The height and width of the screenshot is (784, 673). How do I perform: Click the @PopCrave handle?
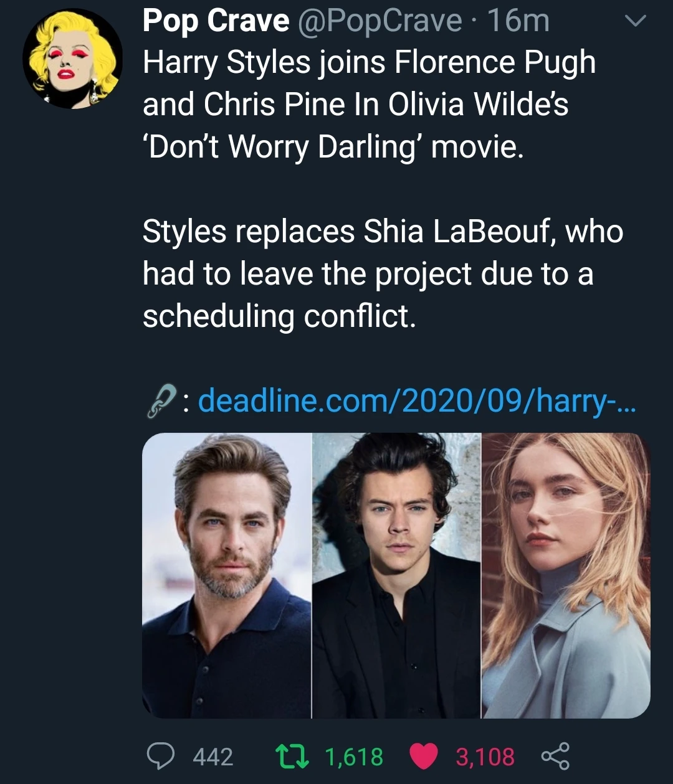[380, 21]
